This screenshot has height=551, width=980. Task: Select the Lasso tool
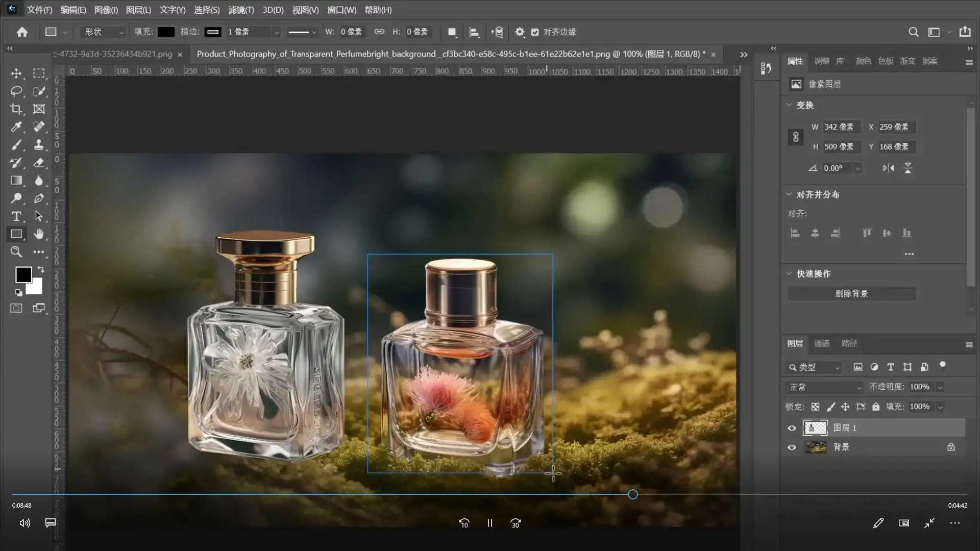coord(16,91)
